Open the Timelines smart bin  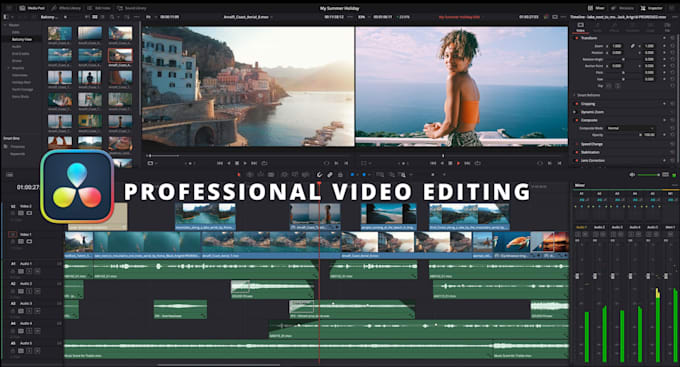click(x=17, y=147)
